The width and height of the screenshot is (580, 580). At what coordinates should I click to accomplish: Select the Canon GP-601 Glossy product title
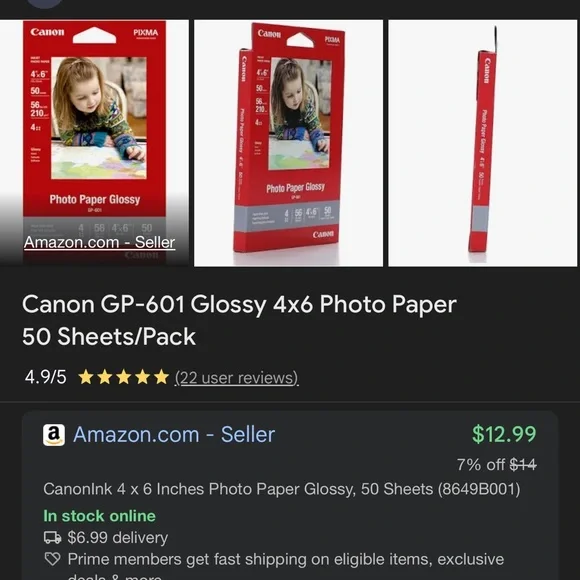click(x=239, y=320)
